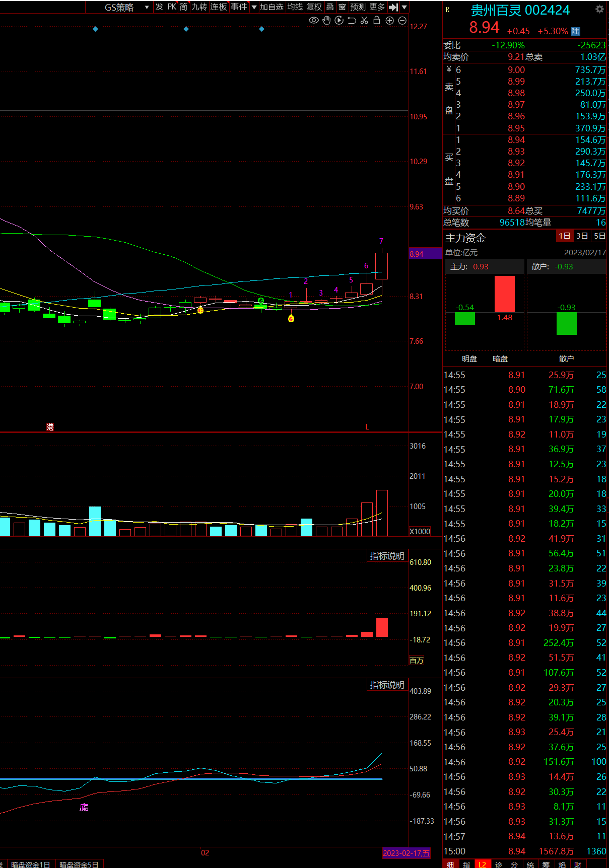This screenshot has height=868, width=609.
Task: Click sell level 6 price 9.00
Action: (516, 70)
